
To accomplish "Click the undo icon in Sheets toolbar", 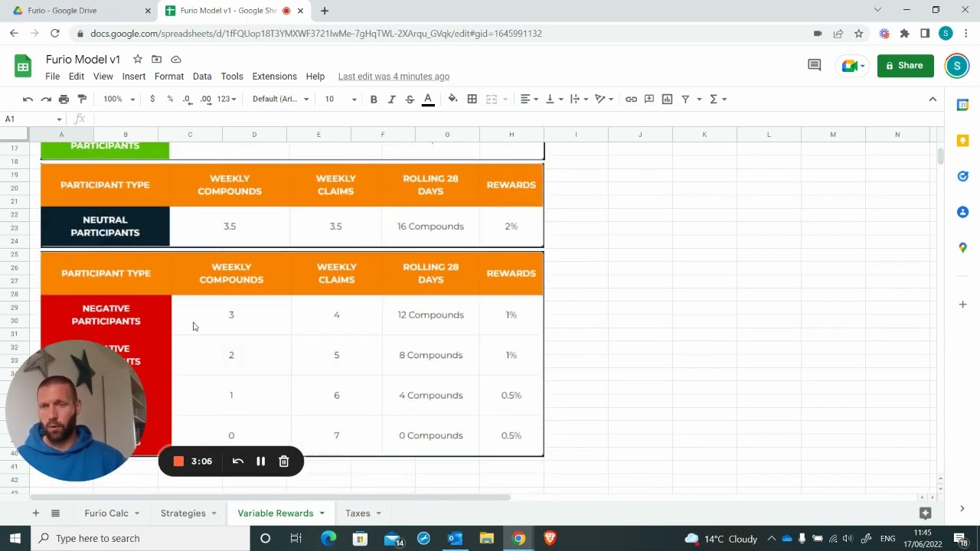I will [x=28, y=99].
